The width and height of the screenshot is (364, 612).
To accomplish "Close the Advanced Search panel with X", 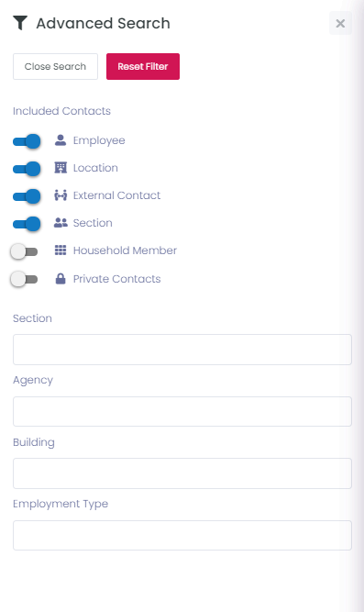I will [340, 24].
